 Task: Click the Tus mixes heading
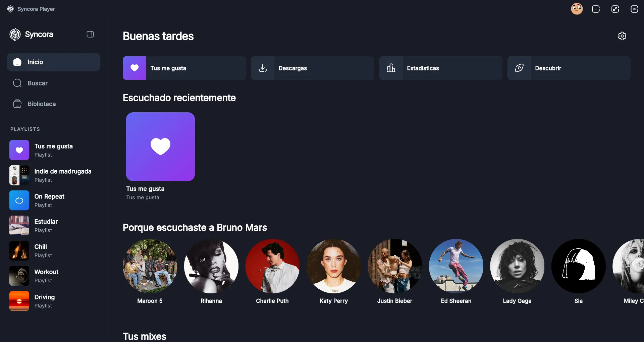coord(145,336)
